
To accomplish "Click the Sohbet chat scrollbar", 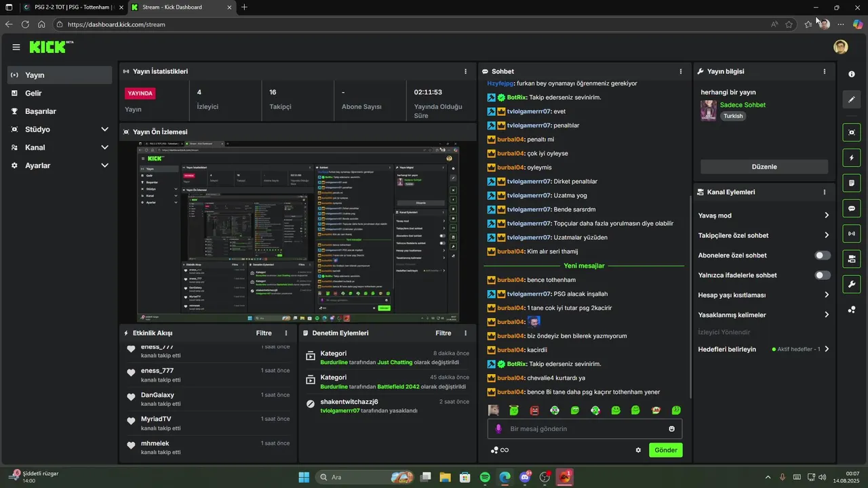I will (x=690, y=296).
